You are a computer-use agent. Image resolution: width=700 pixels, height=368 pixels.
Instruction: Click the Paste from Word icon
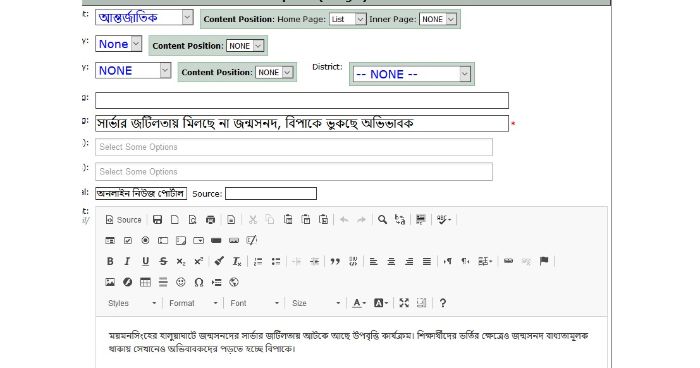click(x=323, y=220)
